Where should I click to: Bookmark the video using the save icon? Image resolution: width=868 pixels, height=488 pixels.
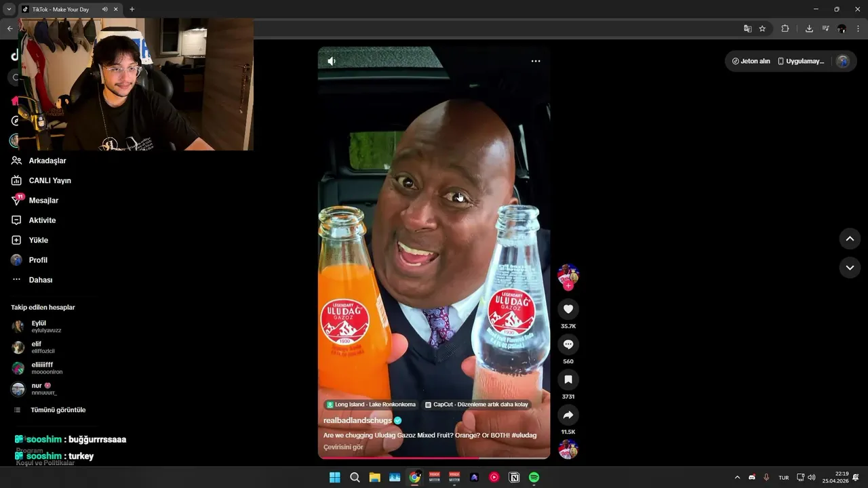pyautogui.click(x=568, y=380)
